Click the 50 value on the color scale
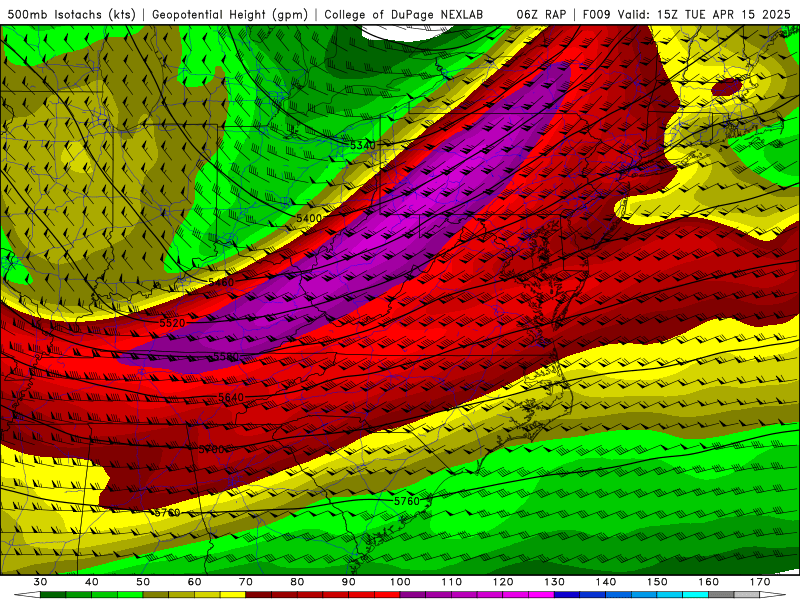The image size is (800, 600). [x=143, y=582]
